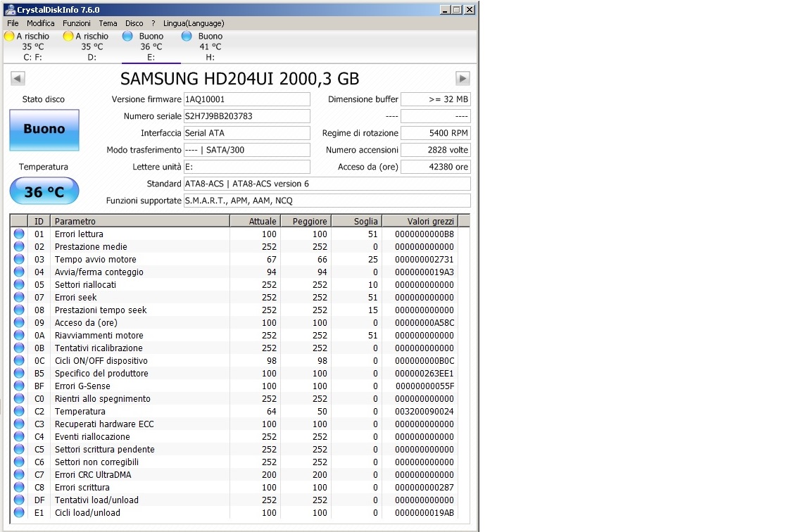The height and width of the screenshot is (532, 811).
Task: Select raw value 003200090024 in Temperatura row
Action: pyautogui.click(x=424, y=412)
